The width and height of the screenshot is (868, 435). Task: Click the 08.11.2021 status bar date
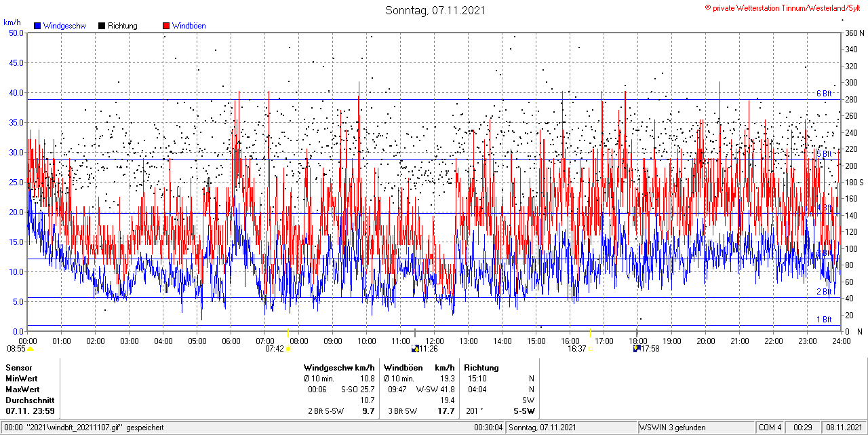(x=844, y=428)
